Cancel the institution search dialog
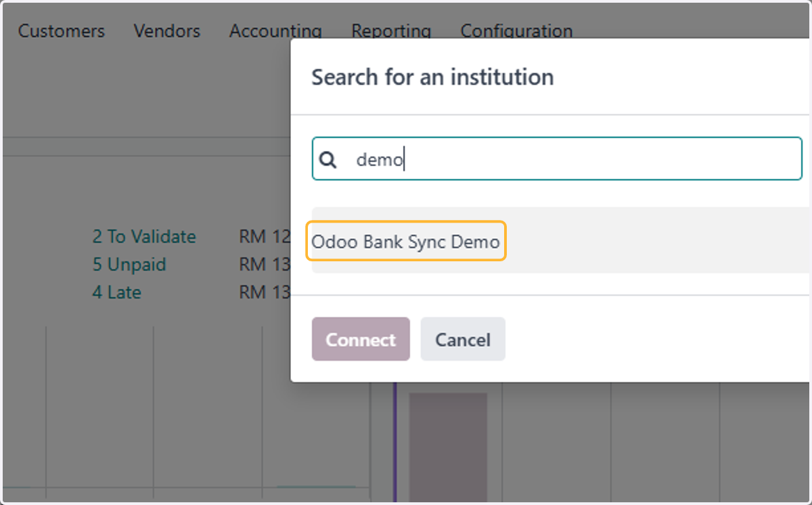Viewport: 812px width, 505px height. [x=463, y=339]
